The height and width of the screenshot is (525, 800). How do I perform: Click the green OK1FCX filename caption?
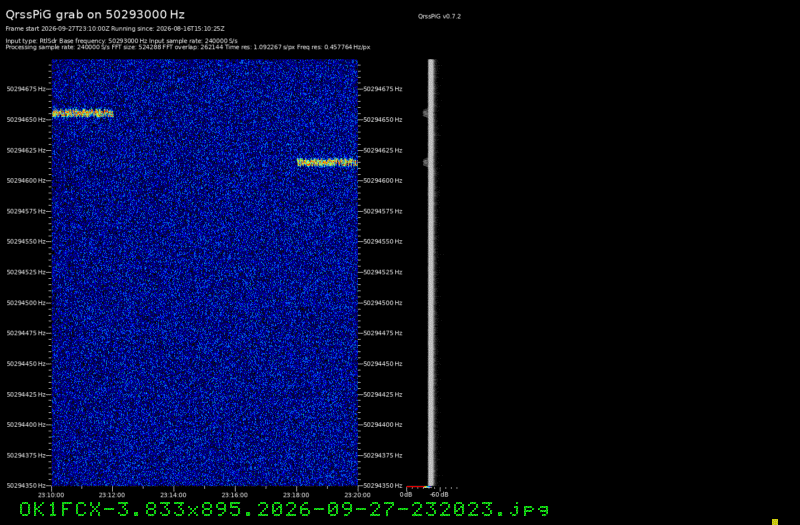point(284,509)
